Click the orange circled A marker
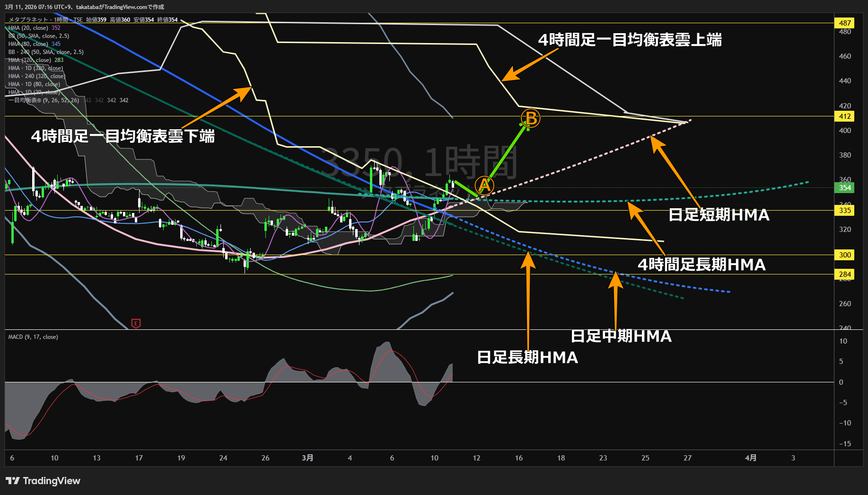The image size is (868, 495). 484,186
